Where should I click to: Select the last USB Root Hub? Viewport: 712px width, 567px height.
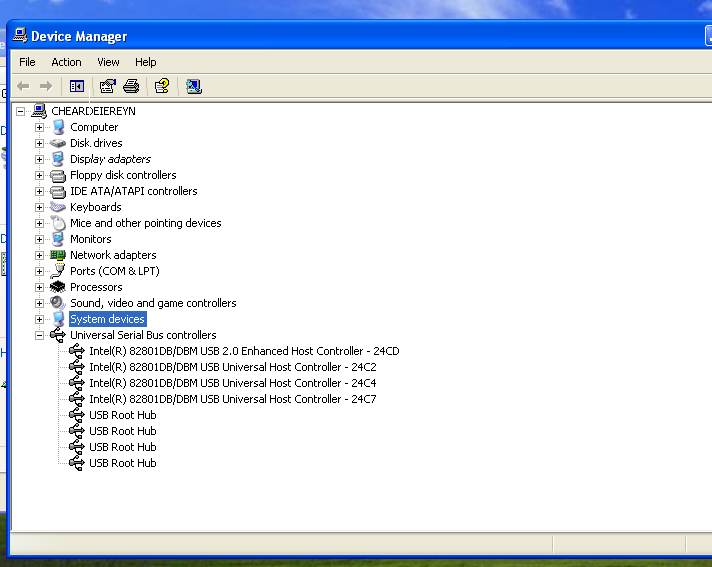point(123,463)
